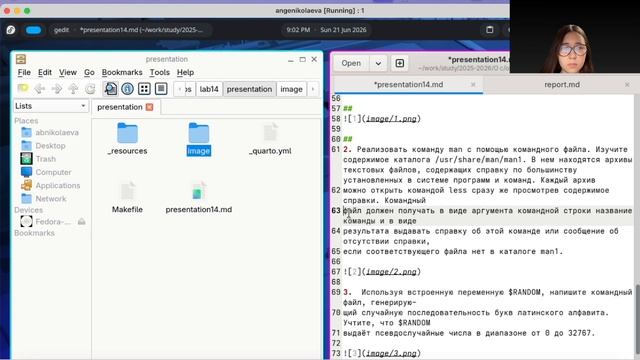This screenshot has width=640, height=360.
Task: Open the View menu
Action: coord(68,72)
